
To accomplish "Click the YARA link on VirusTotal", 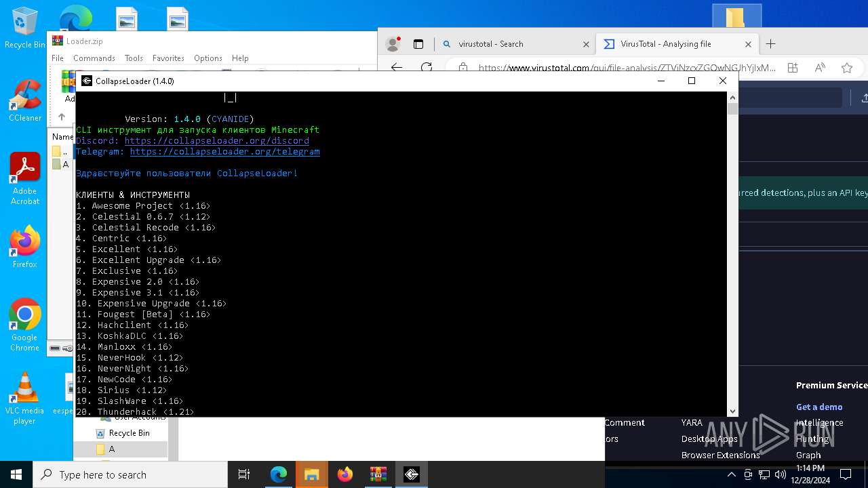I will 692,422.
